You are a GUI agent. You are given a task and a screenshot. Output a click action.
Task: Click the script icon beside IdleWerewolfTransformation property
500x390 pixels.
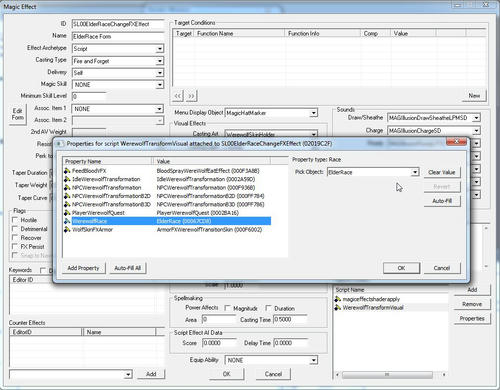pos(67,179)
